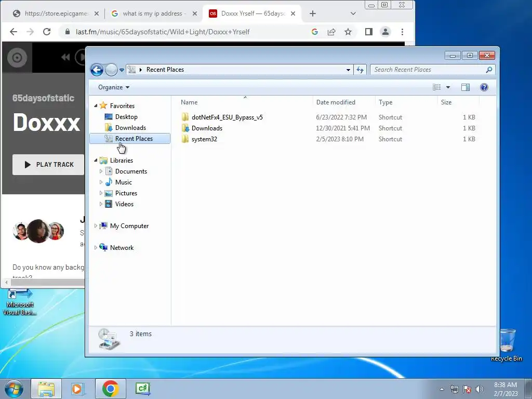
Task: Expand the Pictures library
Action: [101, 193]
